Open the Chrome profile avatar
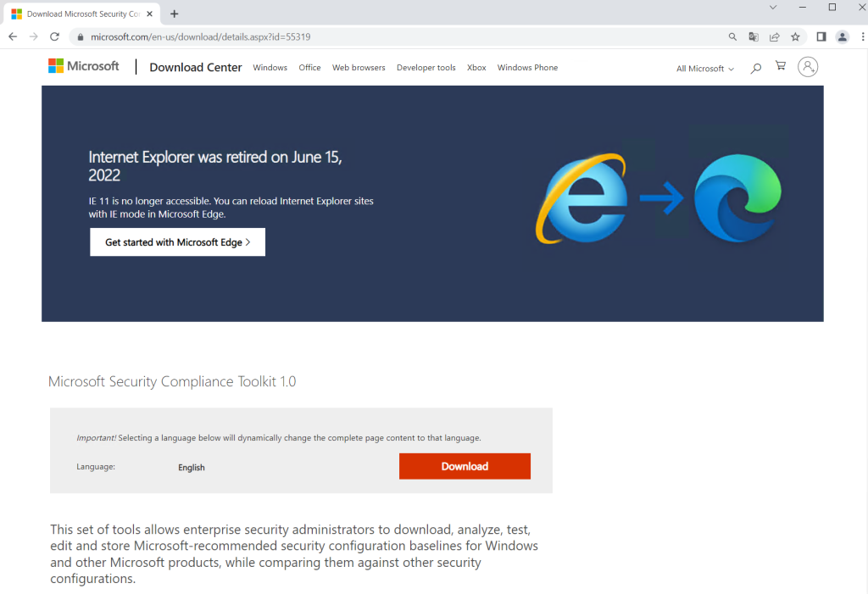The height and width of the screenshot is (594, 868). pos(842,37)
